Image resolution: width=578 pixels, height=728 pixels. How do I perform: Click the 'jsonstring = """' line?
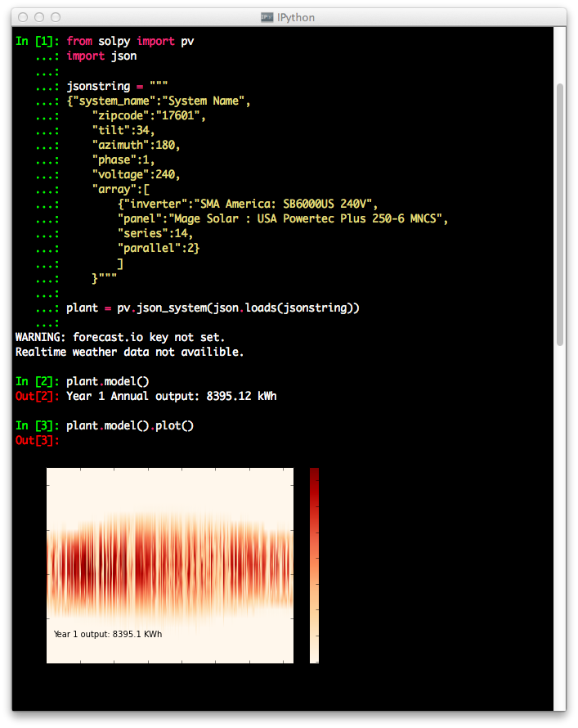coord(117,86)
